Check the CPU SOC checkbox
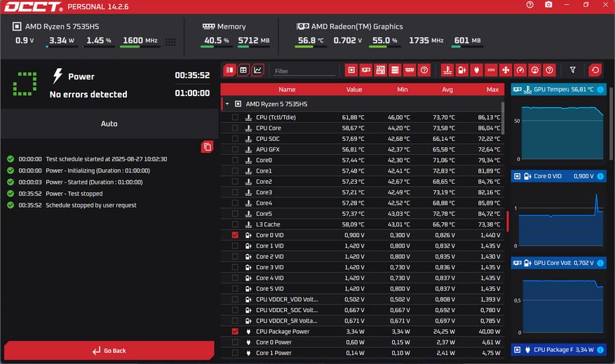The height and width of the screenshot is (364, 615). tap(235, 138)
